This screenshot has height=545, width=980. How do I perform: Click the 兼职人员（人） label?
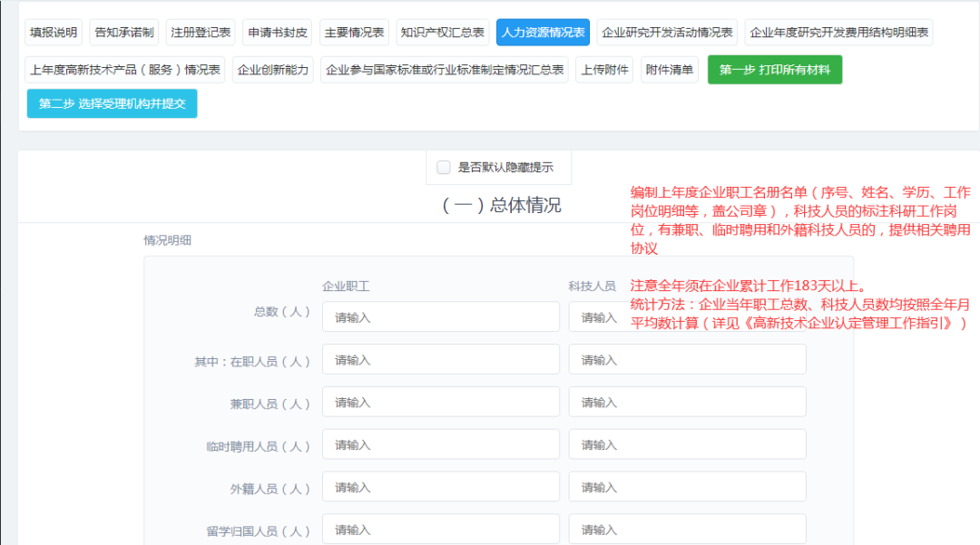[x=270, y=404]
